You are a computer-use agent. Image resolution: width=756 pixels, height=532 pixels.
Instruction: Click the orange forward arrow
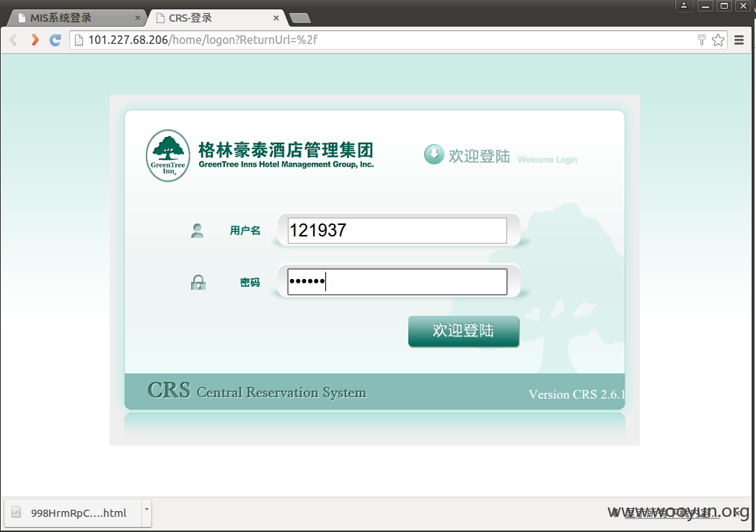35,40
